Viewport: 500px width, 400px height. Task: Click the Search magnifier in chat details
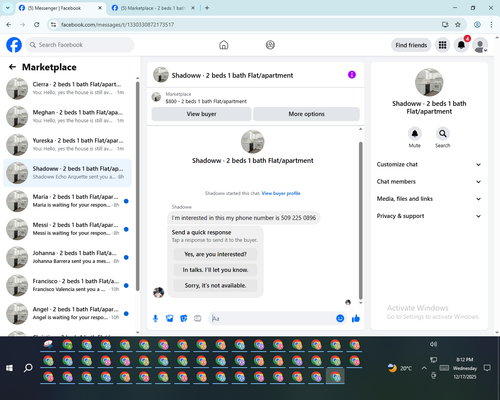443,134
